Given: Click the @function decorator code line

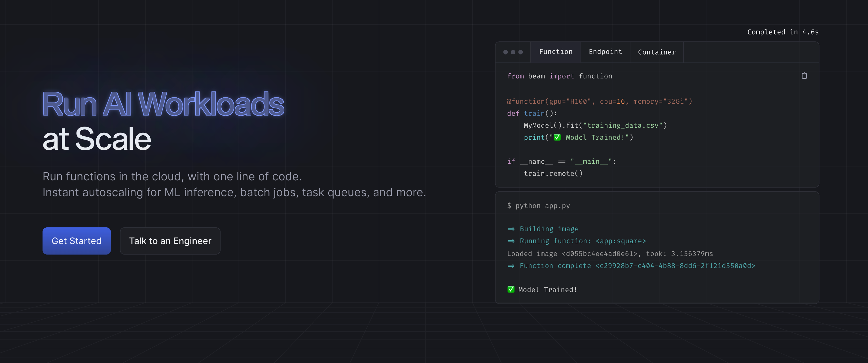Looking at the screenshot, I should click(600, 101).
